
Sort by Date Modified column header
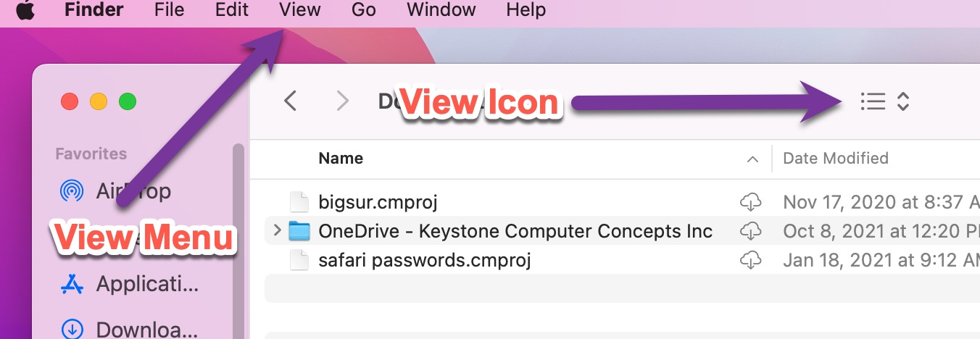[x=836, y=159]
